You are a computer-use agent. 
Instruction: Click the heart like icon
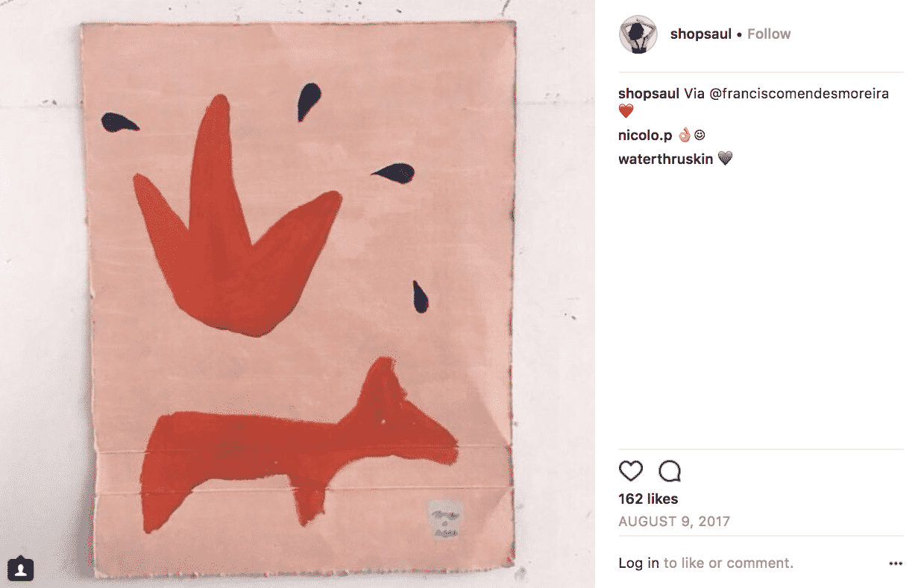coord(631,471)
